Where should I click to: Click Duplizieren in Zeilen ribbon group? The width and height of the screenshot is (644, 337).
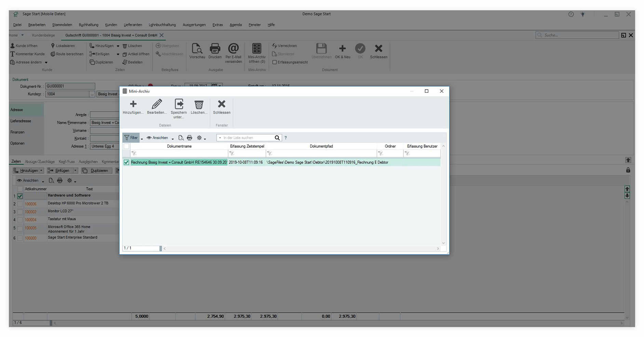coord(102,62)
